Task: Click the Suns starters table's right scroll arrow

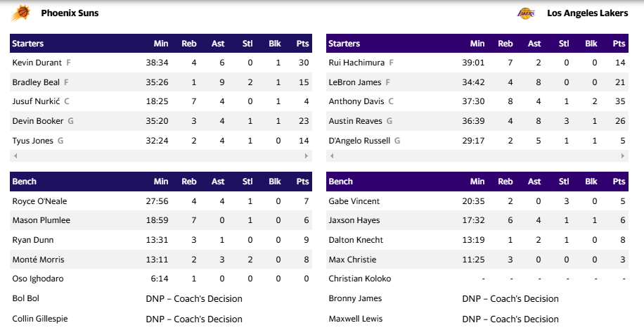Action: 307,156
